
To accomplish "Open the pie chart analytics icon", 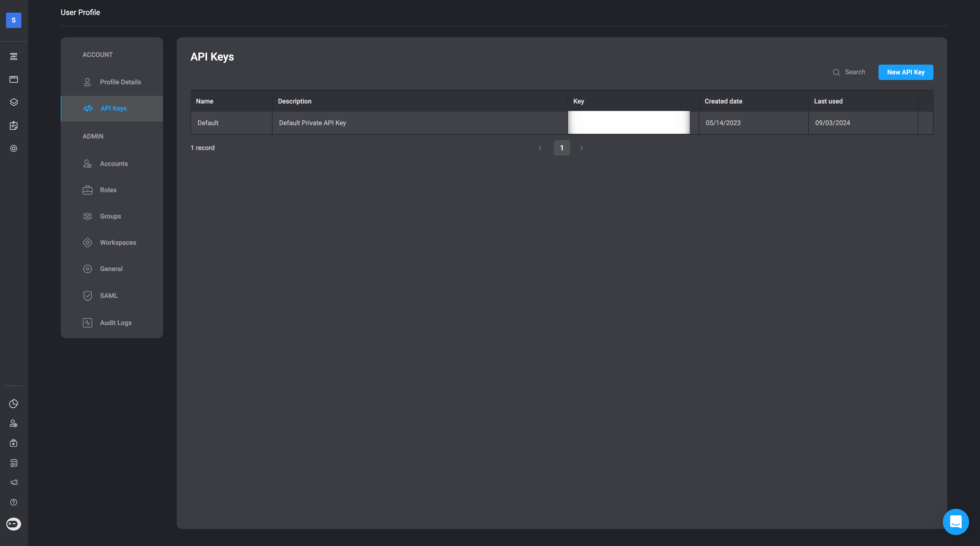I will [x=14, y=404].
